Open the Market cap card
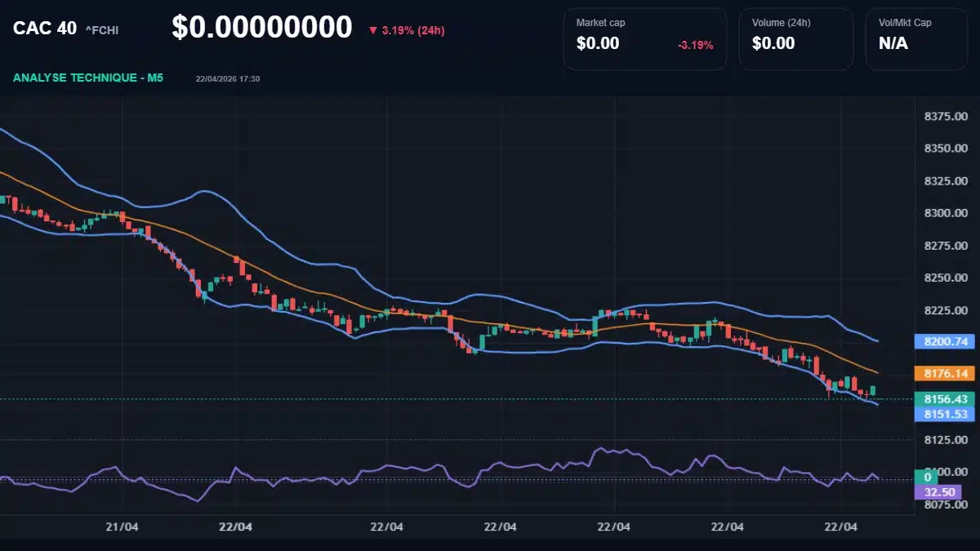980x551 pixels. point(644,39)
